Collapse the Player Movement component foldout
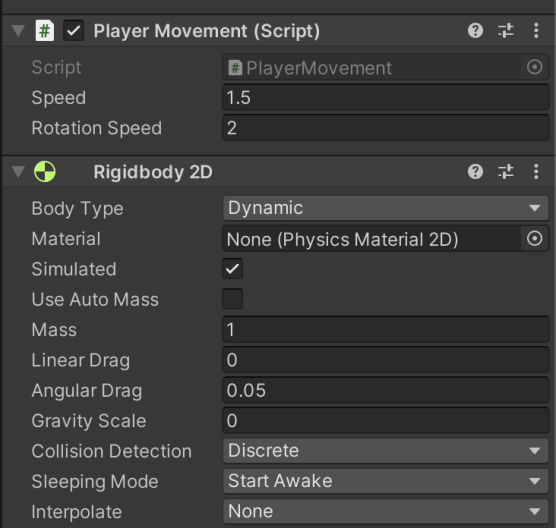The width and height of the screenshot is (556, 528). [x=18, y=31]
